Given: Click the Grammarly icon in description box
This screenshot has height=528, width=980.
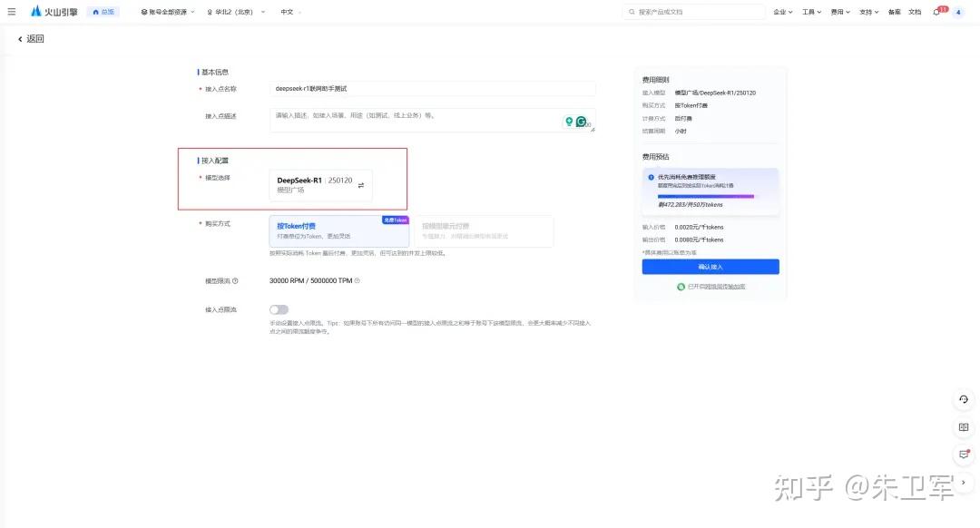Looking at the screenshot, I should 582,122.
